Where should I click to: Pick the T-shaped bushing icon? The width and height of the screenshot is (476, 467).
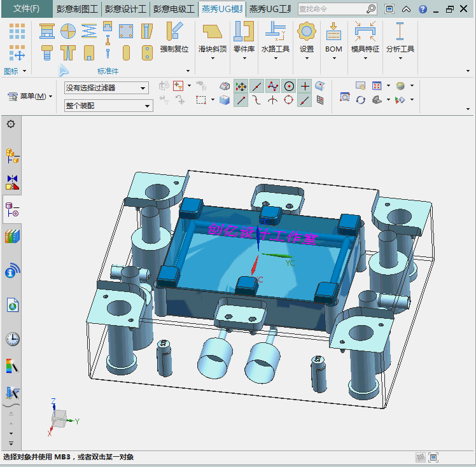pyautogui.click(x=68, y=53)
